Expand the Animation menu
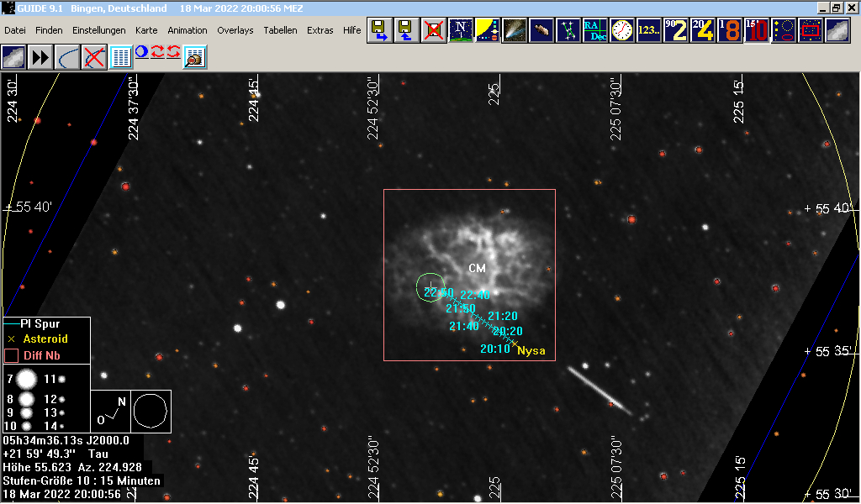 point(187,30)
